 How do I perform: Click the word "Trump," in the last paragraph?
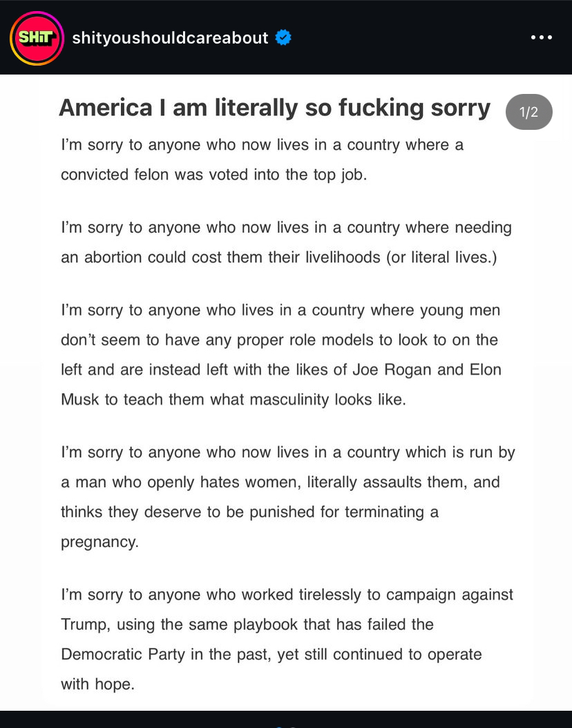coord(85,624)
